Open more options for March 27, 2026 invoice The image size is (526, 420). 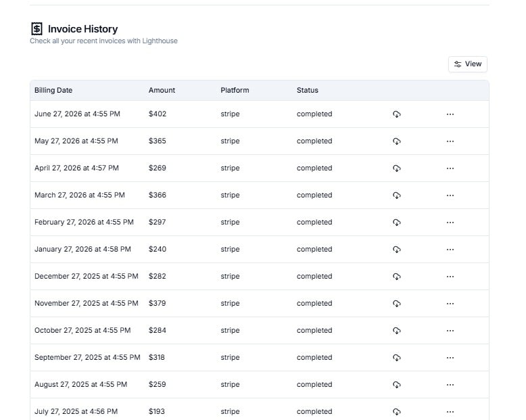450,195
